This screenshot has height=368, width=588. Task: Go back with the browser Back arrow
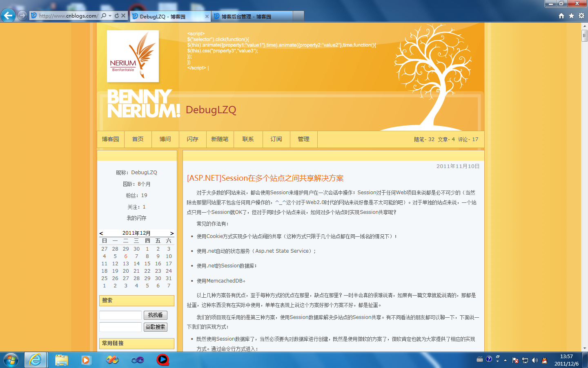8,16
